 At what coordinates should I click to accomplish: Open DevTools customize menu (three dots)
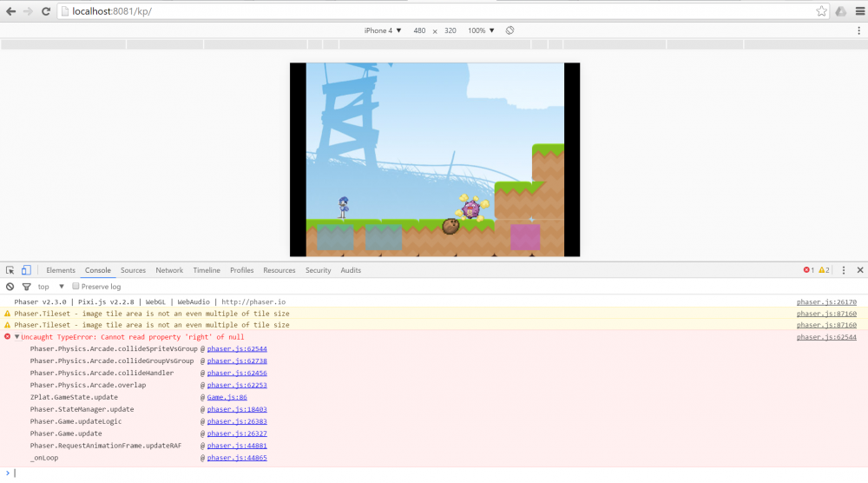pos(844,270)
